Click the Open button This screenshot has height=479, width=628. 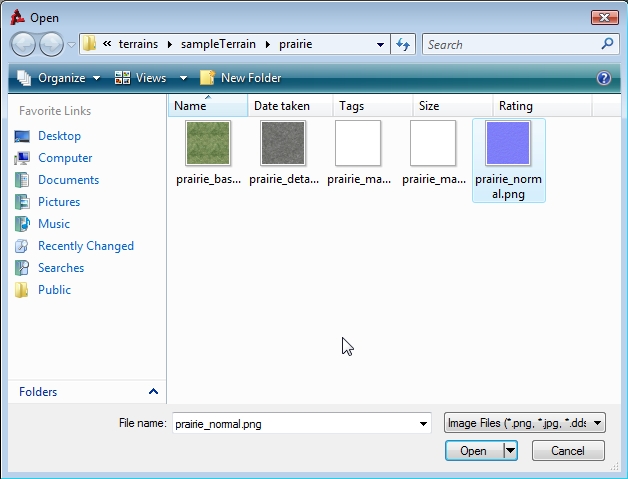(x=473, y=451)
